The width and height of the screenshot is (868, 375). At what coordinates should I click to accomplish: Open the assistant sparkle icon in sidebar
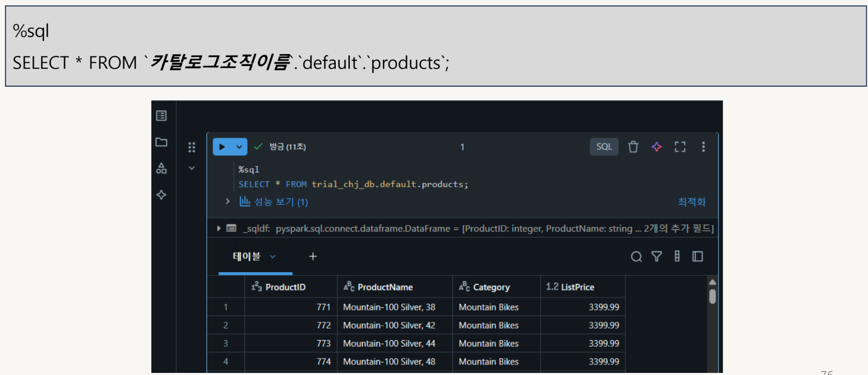[162, 195]
